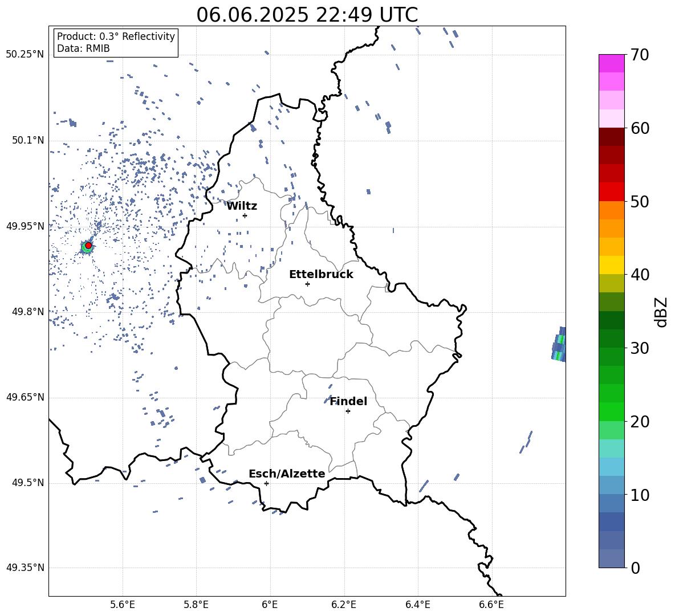Click the 5.6°E longitude label
Viewport: 675px width, 616px height.
click(x=123, y=605)
